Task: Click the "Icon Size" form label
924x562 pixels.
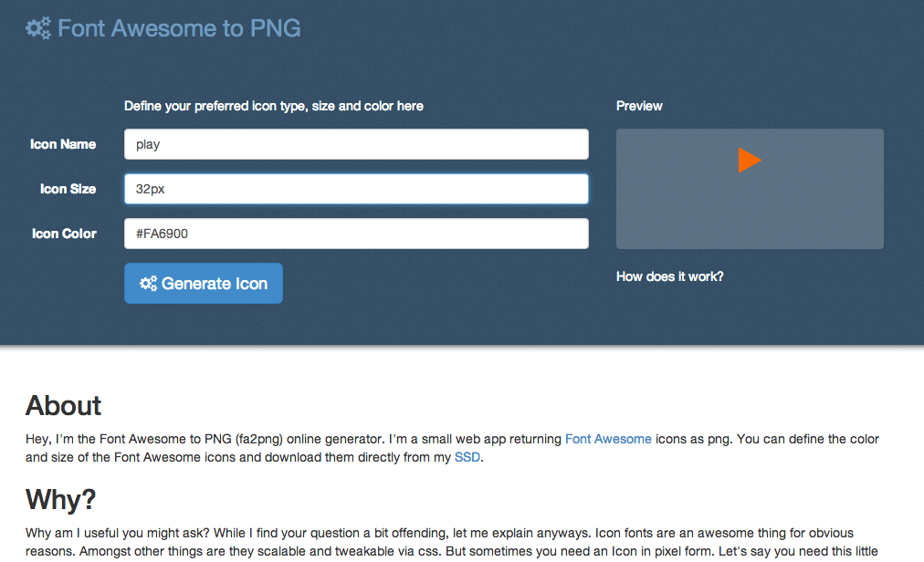Action: click(x=68, y=189)
